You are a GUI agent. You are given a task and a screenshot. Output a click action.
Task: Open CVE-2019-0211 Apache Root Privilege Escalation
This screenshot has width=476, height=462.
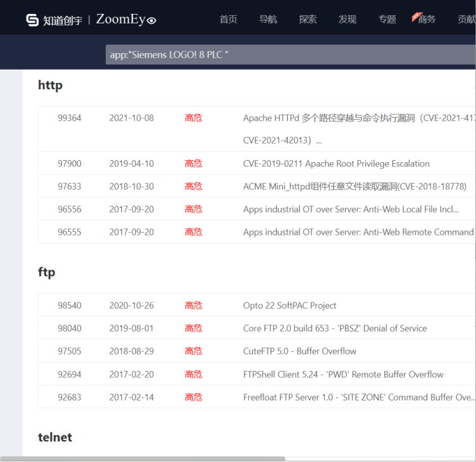point(336,164)
